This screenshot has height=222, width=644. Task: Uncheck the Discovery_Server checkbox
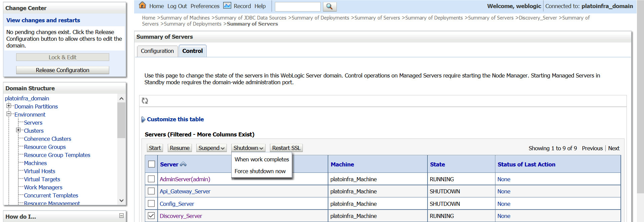click(151, 216)
